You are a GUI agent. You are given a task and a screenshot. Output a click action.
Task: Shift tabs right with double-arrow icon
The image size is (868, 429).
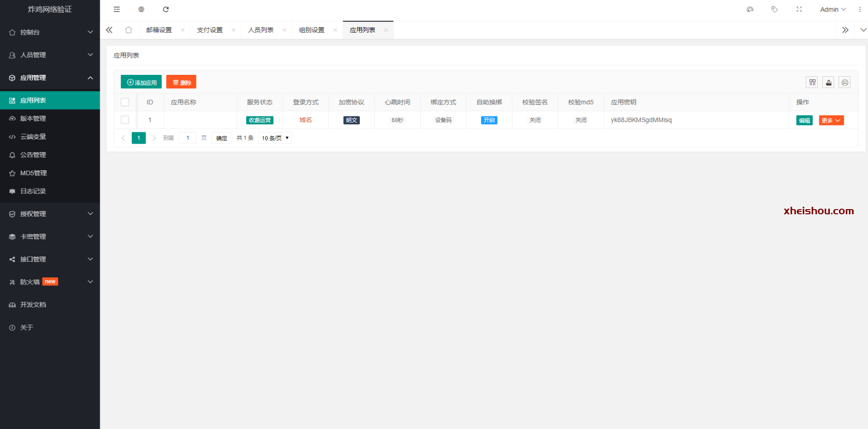(x=845, y=30)
